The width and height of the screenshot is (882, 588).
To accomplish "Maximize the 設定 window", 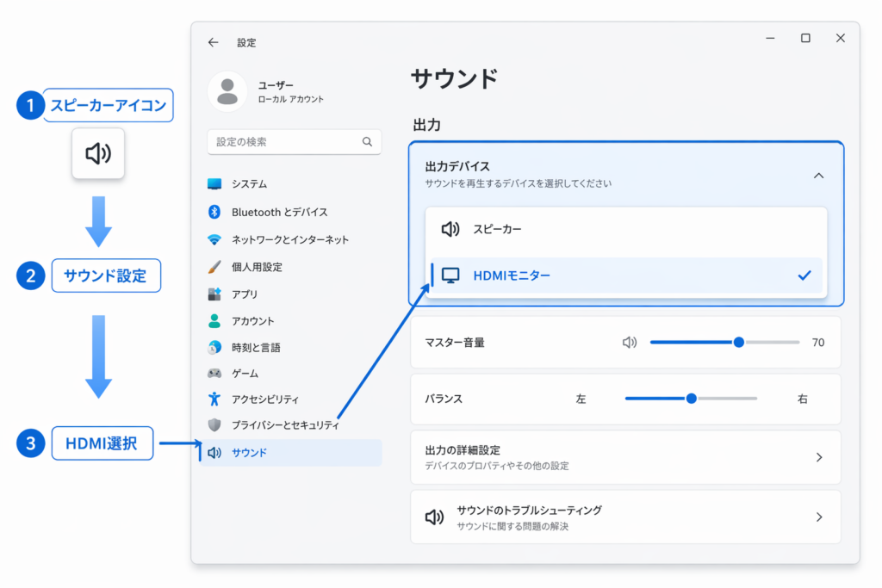I will click(x=805, y=38).
